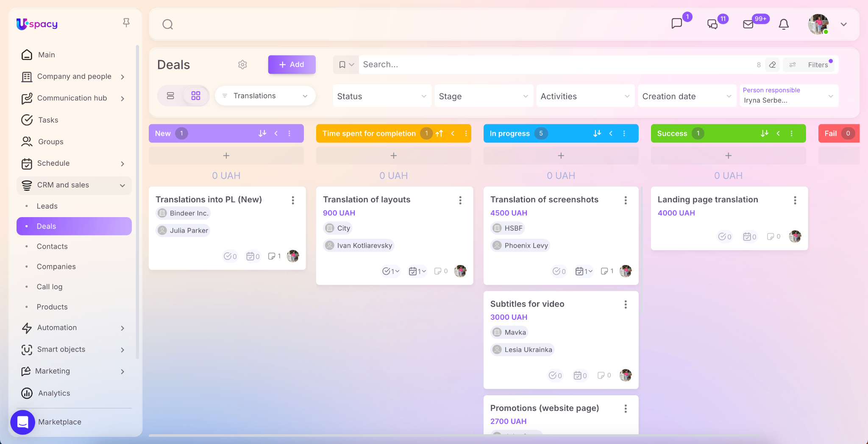Screen dimensions: 868x444
Task: Pin the sidebar with pin icon
Action: (126, 22)
